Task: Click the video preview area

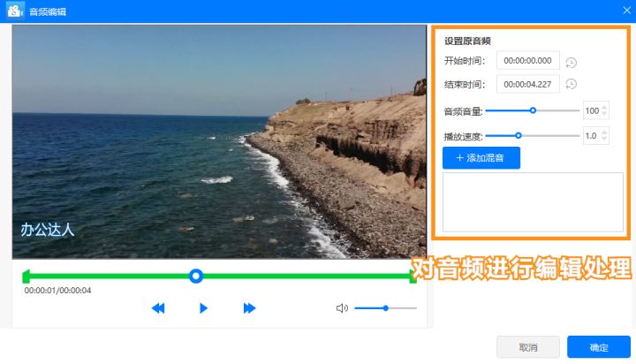Action: click(x=219, y=141)
